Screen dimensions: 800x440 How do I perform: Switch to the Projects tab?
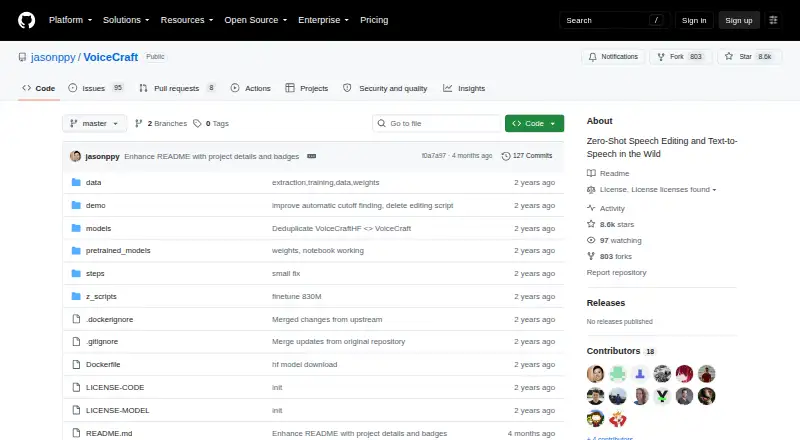pos(307,88)
